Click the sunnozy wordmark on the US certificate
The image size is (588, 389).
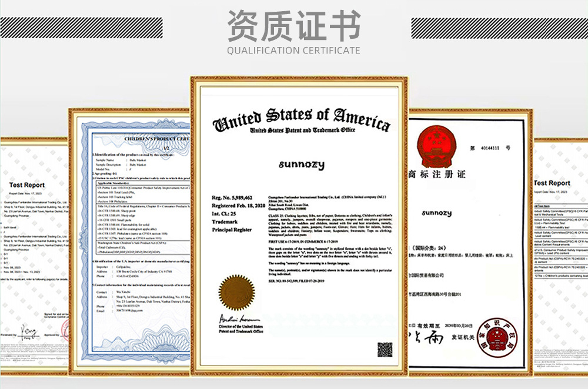tap(302, 165)
